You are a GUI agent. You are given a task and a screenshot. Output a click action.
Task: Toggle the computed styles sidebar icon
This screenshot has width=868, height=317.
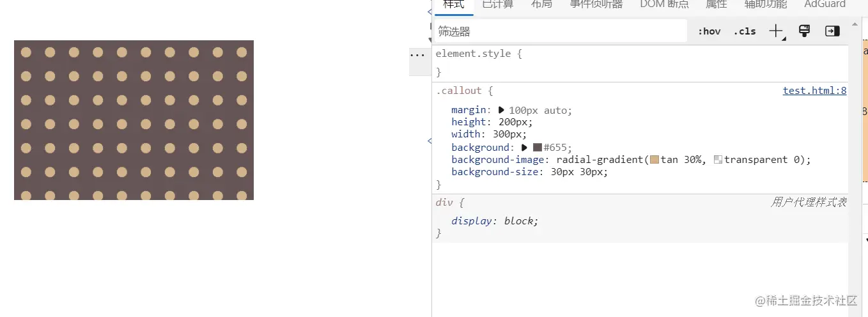[832, 31]
